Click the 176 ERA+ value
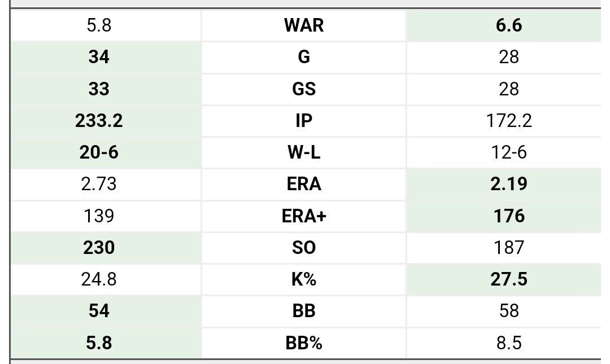Image resolution: width=610 pixels, height=364 pixels. point(509,216)
